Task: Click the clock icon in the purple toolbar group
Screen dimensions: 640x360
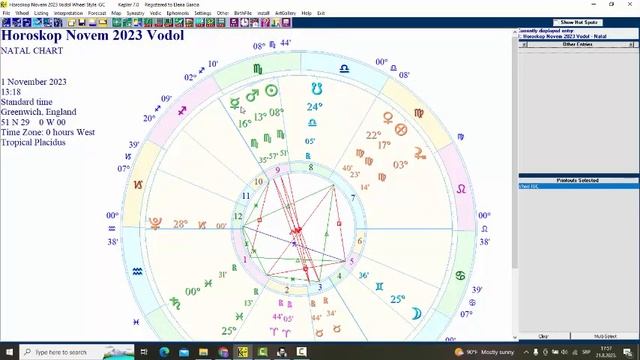Action: coord(244,22)
